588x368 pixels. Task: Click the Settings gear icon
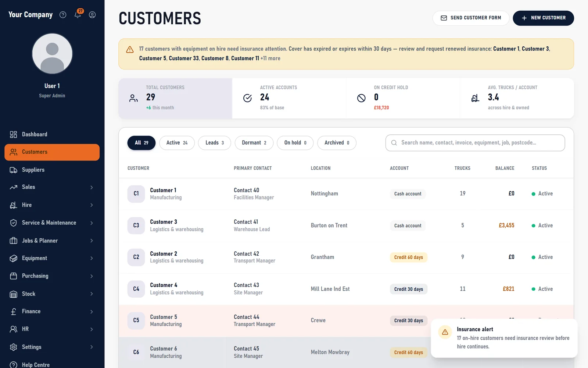[x=14, y=347]
